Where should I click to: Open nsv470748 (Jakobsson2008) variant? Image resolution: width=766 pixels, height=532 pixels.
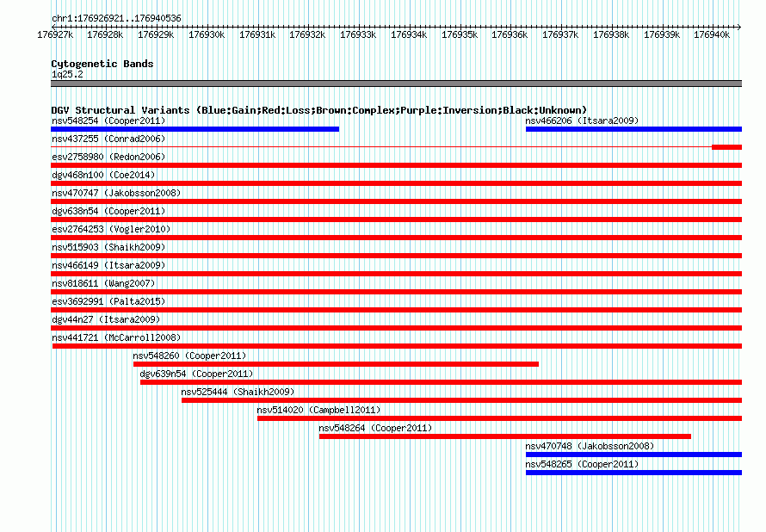(x=590, y=446)
